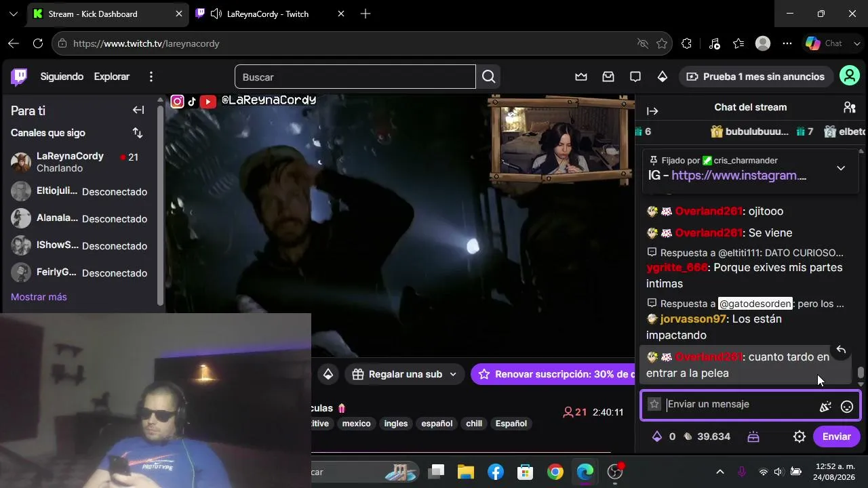Open the browser tab search chevron

pos(14,14)
